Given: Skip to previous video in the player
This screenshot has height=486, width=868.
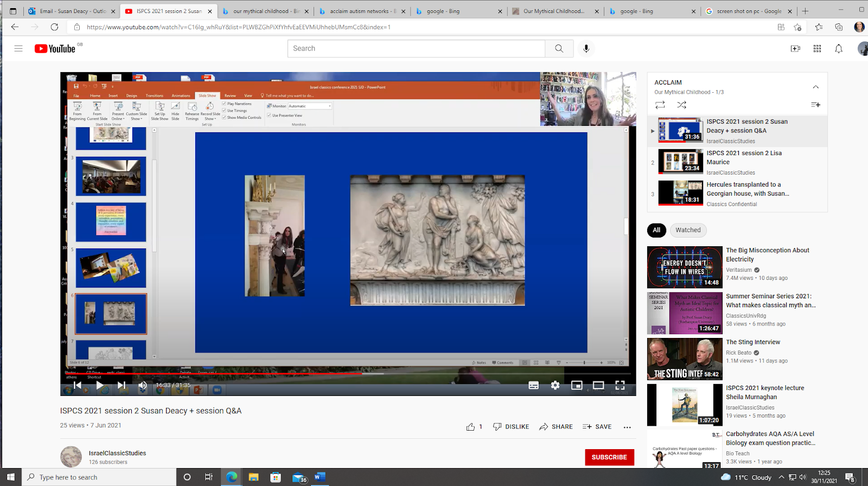Looking at the screenshot, I should click(78, 385).
